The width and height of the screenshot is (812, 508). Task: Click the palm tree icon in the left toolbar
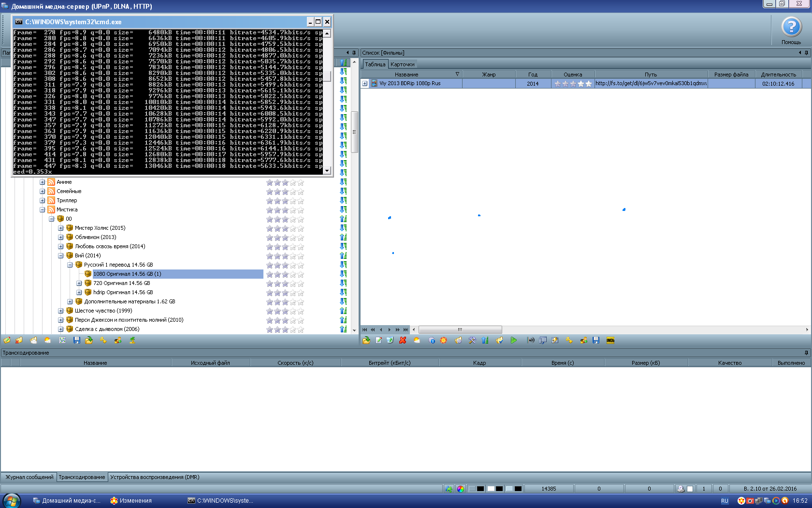132,341
